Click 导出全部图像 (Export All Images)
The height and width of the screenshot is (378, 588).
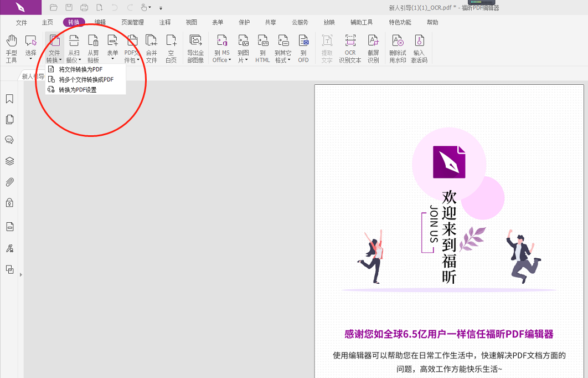coord(195,47)
